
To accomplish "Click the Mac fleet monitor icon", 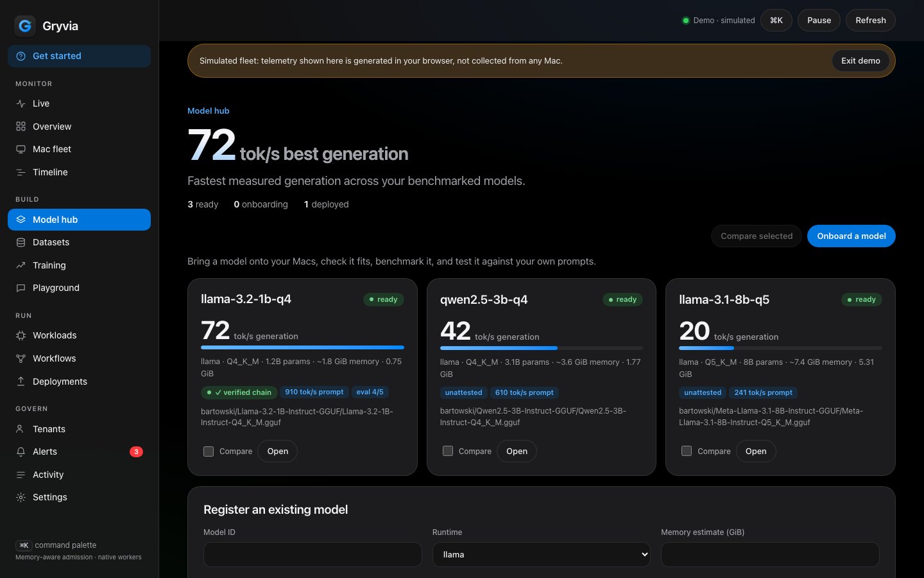I will coord(21,149).
